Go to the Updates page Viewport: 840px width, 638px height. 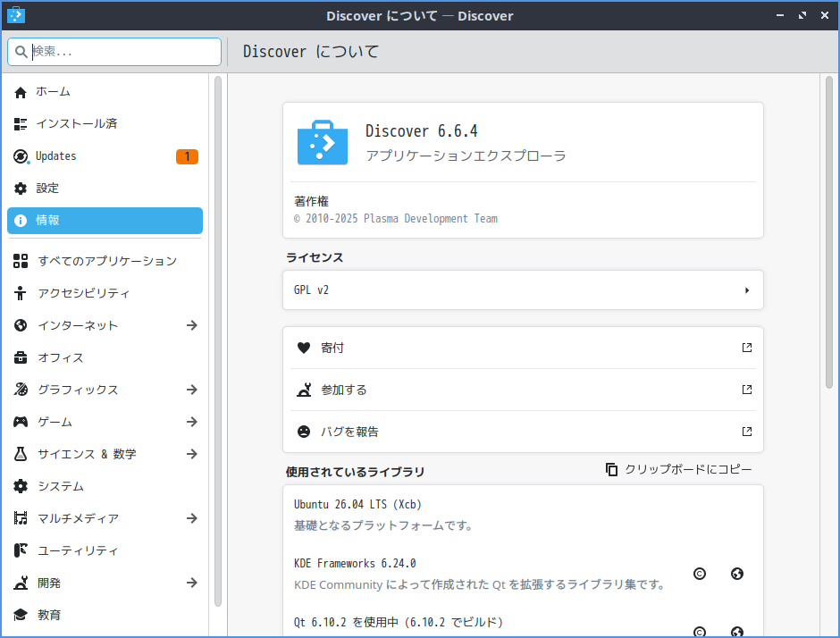105,156
